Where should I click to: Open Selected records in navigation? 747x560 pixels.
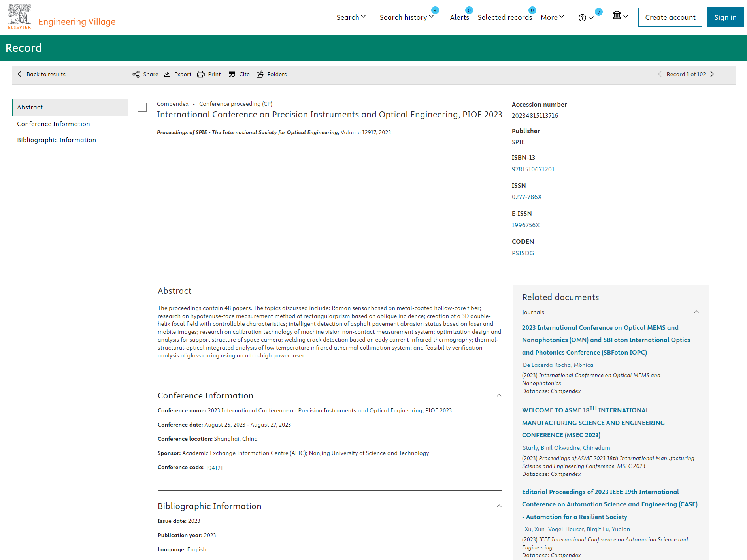[505, 17]
